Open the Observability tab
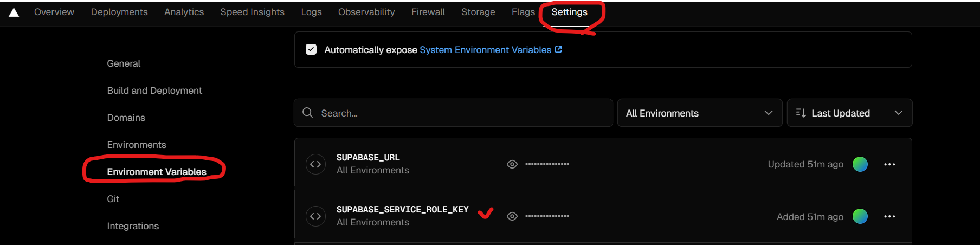The width and height of the screenshot is (980, 245). coord(366,12)
